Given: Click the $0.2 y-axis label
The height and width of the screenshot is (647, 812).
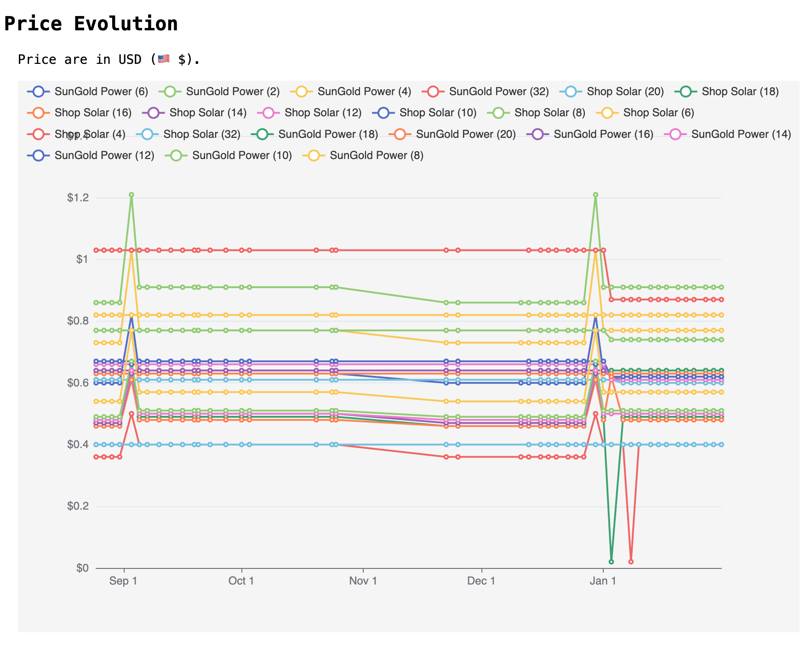Looking at the screenshot, I should point(78,506).
